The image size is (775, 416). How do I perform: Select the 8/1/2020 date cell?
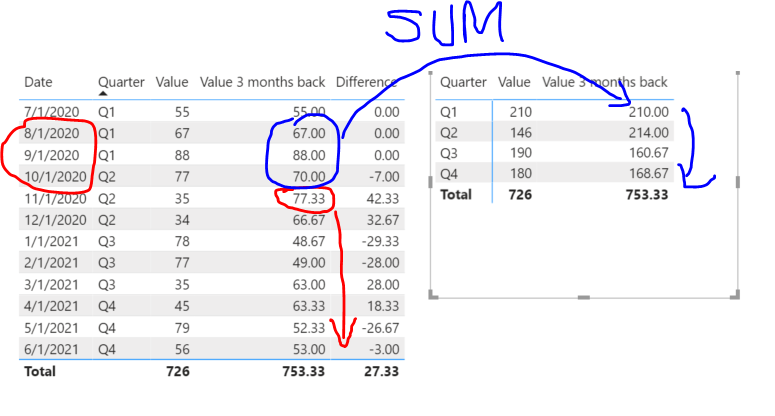(x=51, y=133)
